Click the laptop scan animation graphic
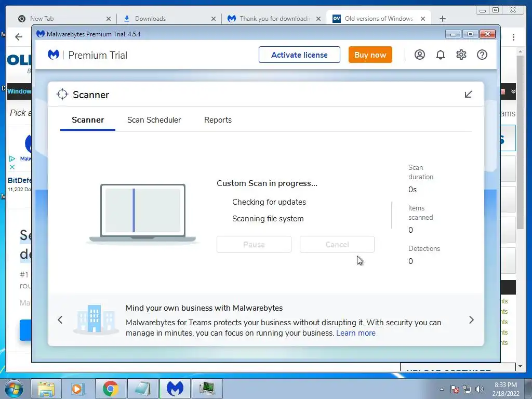Image resolution: width=532 pixels, height=399 pixels. [x=142, y=214]
